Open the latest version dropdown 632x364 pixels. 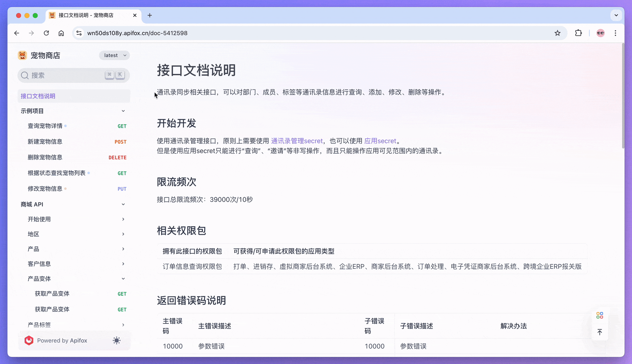pyautogui.click(x=114, y=55)
